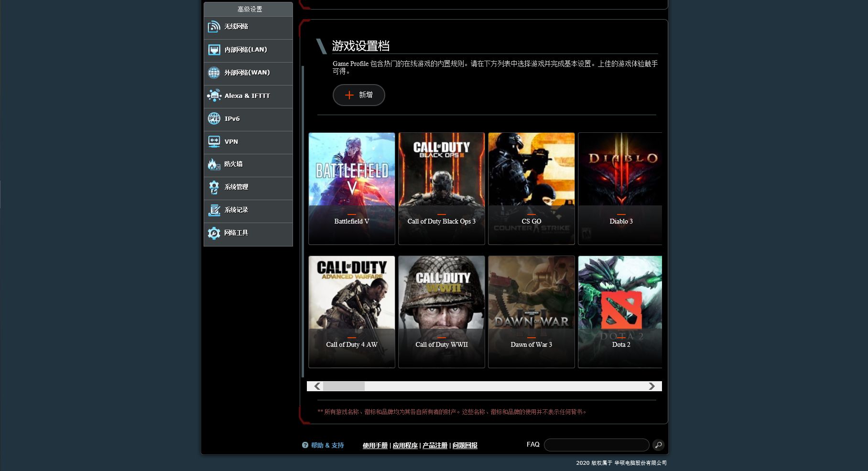The height and width of the screenshot is (471, 868).
Task: Select the Battlefield V game profile
Action: pos(352,189)
